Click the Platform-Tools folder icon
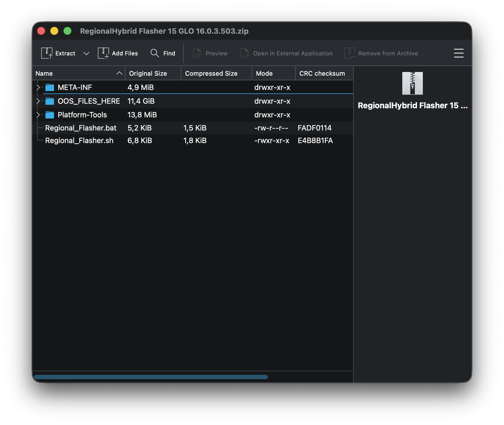The width and height of the screenshot is (504, 425). (x=50, y=115)
